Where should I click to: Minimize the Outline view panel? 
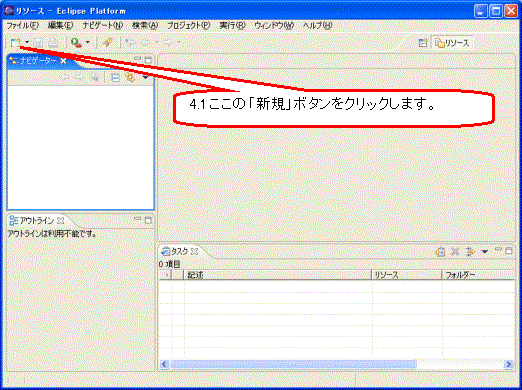[x=138, y=219]
